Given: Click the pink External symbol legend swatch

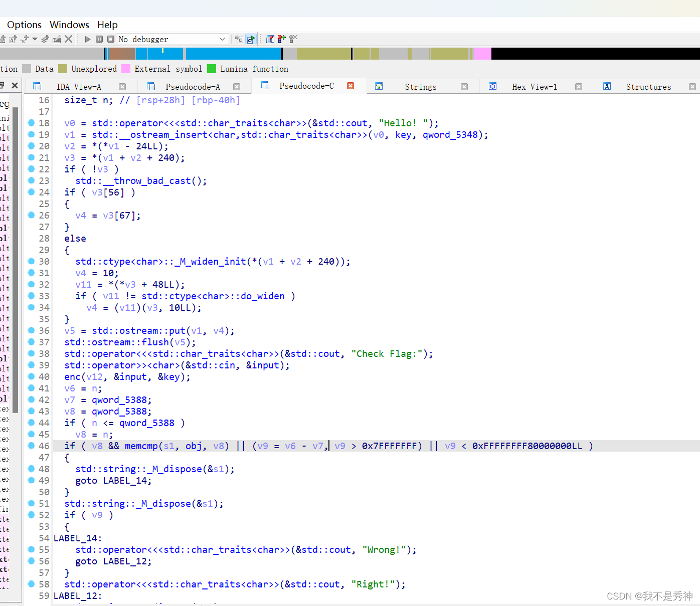Looking at the screenshot, I should [126, 69].
